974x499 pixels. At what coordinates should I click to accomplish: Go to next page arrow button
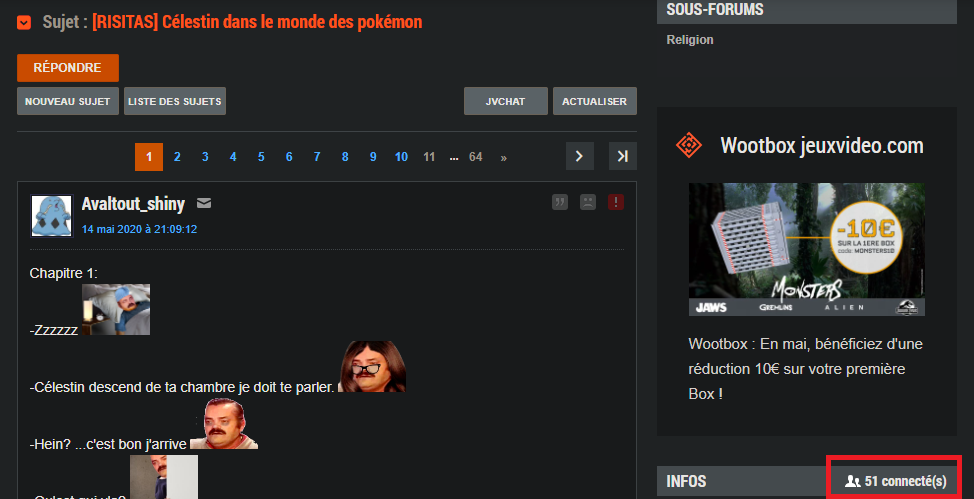tap(580, 156)
